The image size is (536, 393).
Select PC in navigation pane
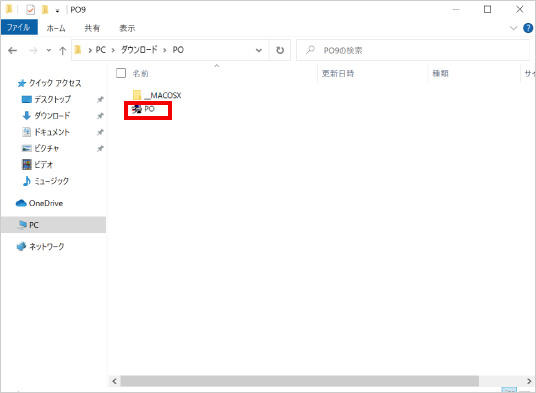(53, 225)
